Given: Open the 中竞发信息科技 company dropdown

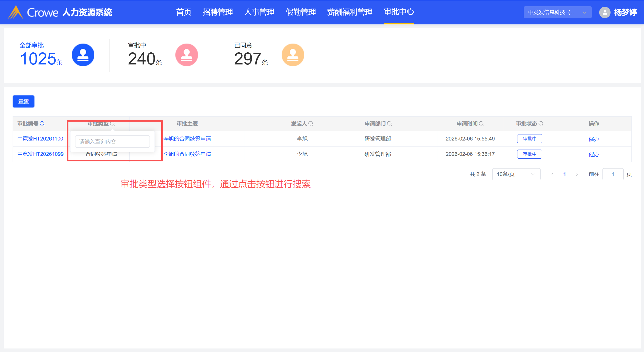Looking at the screenshot, I should pos(557,12).
